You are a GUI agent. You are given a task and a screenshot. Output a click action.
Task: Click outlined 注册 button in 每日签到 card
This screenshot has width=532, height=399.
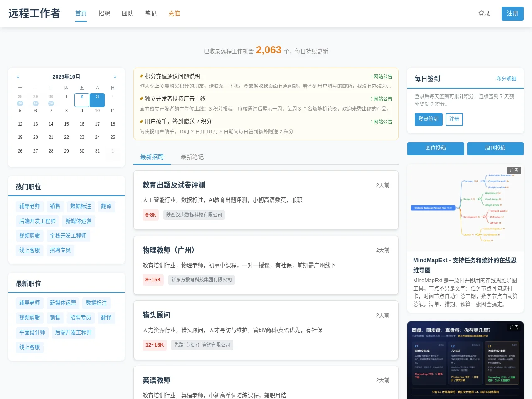(x=454, y=119)
